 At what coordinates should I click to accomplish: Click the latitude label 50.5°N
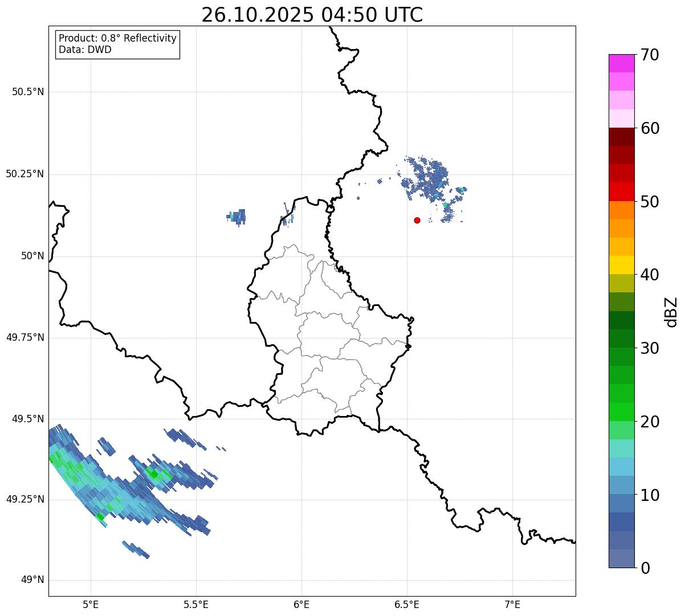[28, 92]
